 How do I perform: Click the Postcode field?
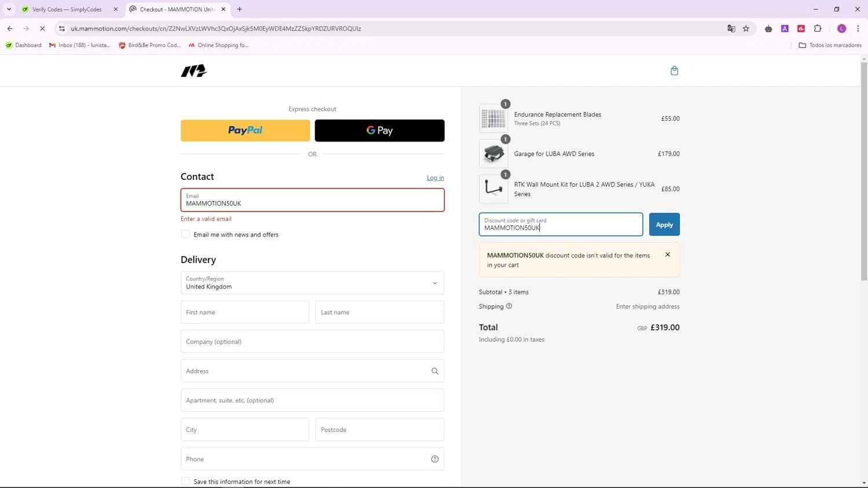[x=380, y=430]
